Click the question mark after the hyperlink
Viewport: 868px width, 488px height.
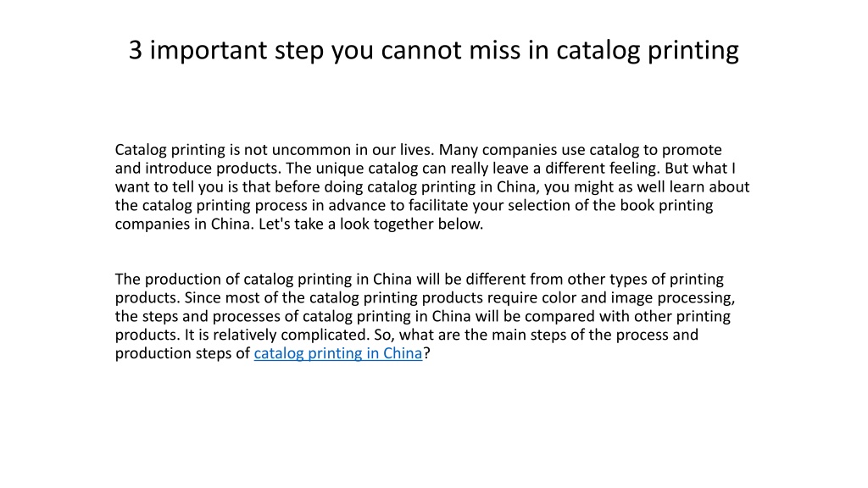(x=427, y=353)
